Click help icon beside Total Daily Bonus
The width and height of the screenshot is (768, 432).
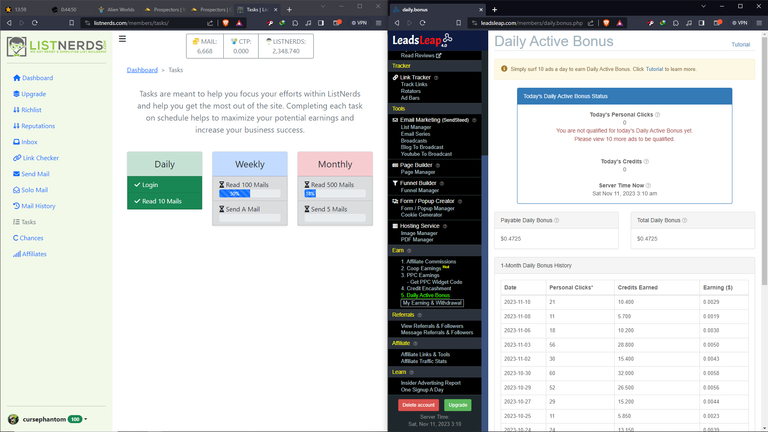(x=685, y=220)
